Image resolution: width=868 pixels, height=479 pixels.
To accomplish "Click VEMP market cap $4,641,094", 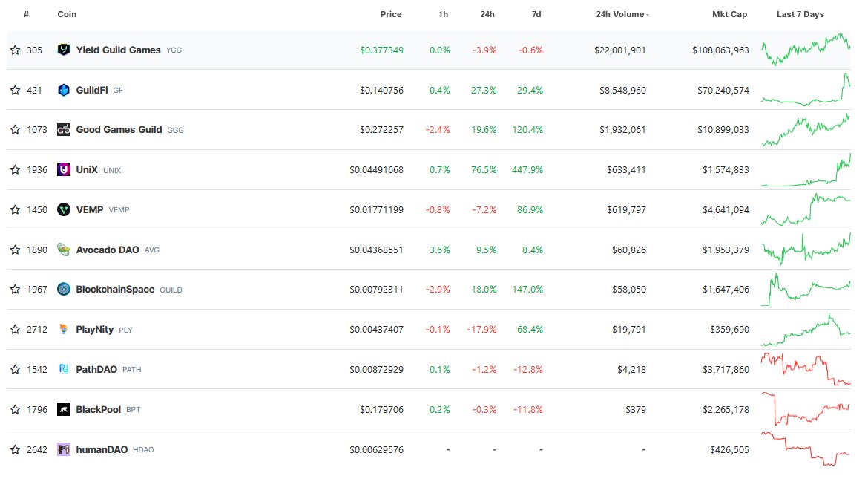I will click(x=726, y=209).
